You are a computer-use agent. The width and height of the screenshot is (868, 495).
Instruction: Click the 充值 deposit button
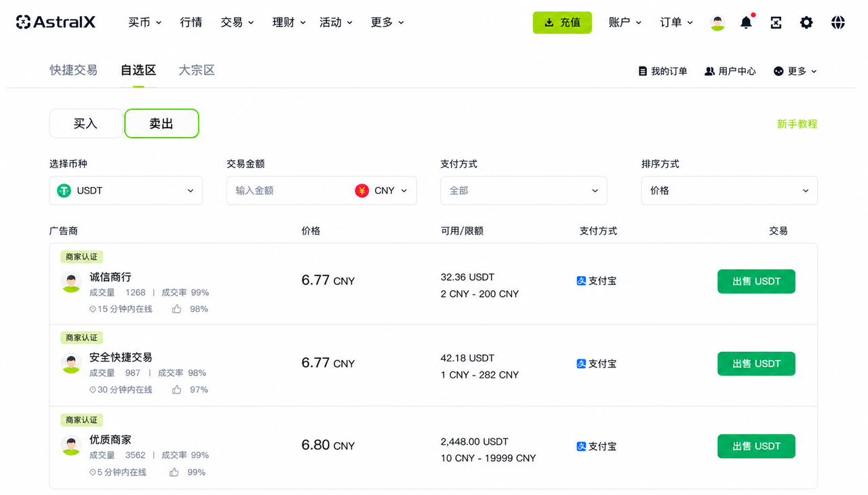pyautogui.click(x=562, y=22)
